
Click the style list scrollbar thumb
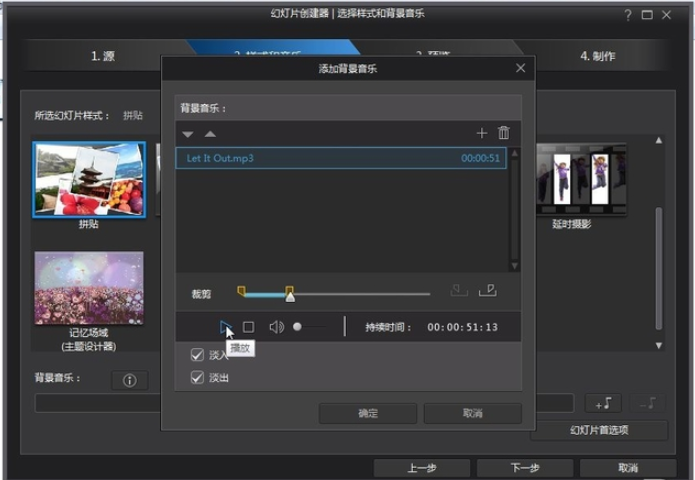[659, 268]
